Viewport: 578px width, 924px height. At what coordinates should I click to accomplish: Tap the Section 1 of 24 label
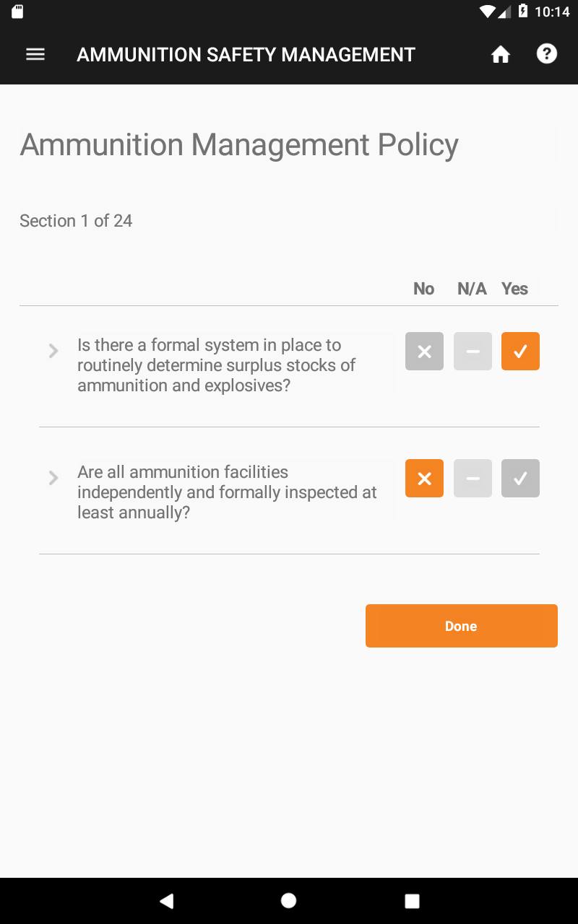(x=76, y=221)
